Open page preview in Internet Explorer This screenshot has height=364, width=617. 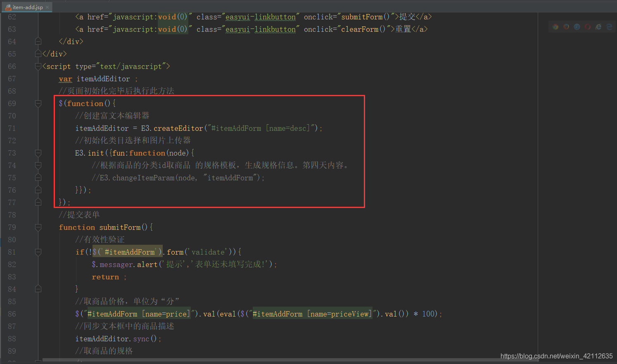598,27
